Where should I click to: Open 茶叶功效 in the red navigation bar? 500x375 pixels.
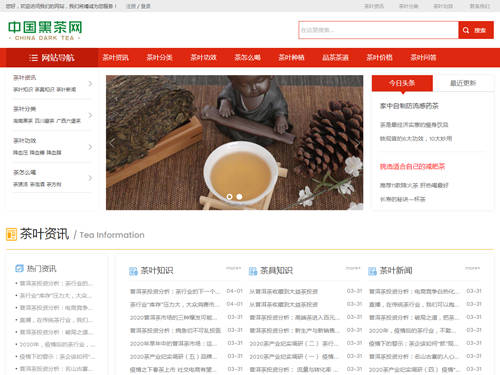(x=203, y=58)
